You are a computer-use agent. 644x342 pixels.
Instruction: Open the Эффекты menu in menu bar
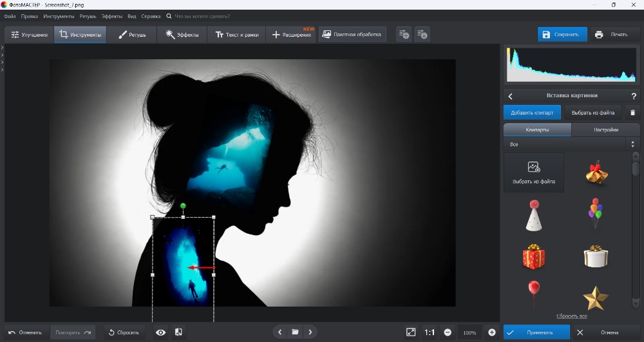pyautogui.click(x=111, y=15)
